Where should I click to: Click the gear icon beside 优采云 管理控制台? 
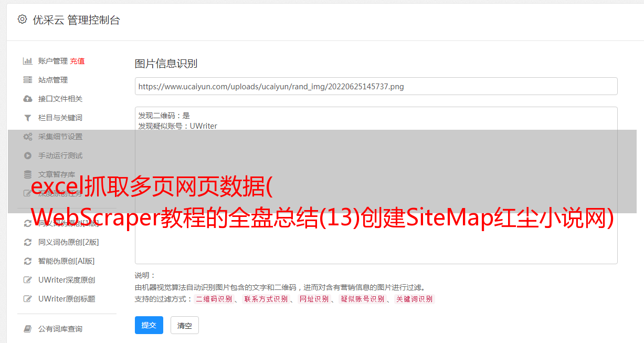22,19
